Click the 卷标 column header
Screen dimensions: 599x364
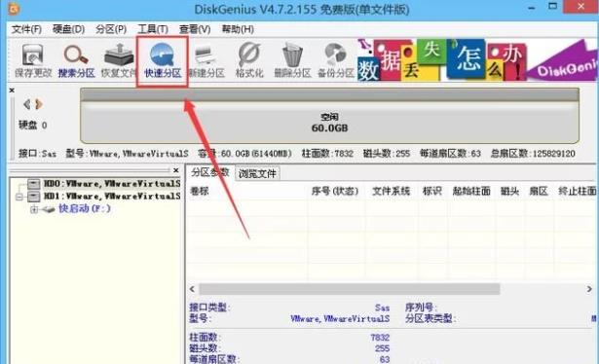tap(200, 191)
